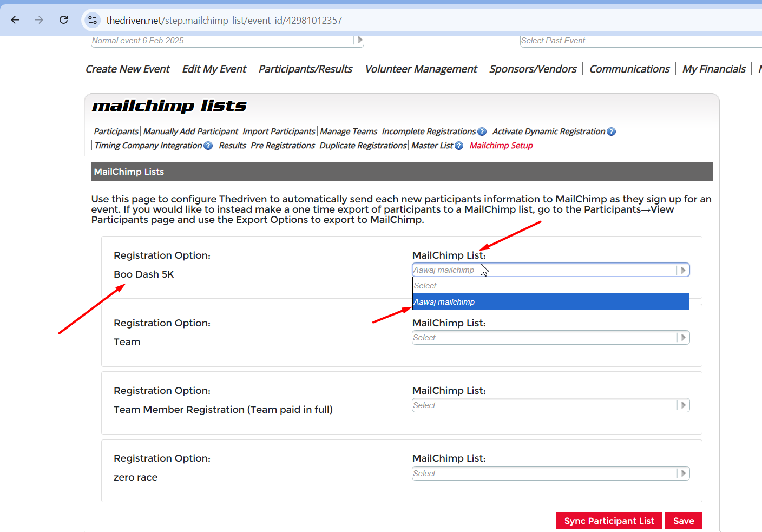Open Volunteer Management menu
This screenshot has height=532, width=762.
coord(421,69)
